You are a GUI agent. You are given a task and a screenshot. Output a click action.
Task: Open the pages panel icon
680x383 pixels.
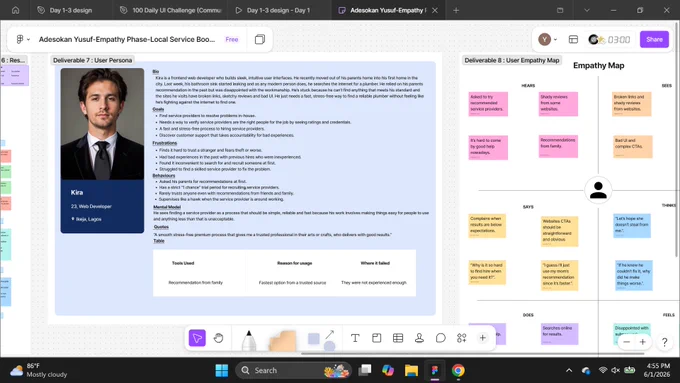260,39
